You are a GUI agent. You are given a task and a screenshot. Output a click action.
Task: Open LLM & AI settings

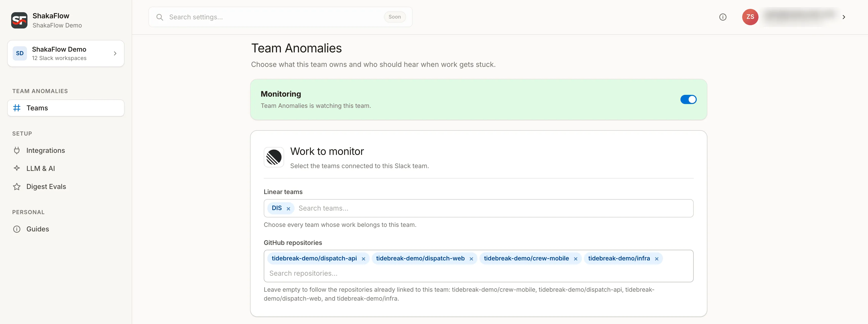(66, 168)
